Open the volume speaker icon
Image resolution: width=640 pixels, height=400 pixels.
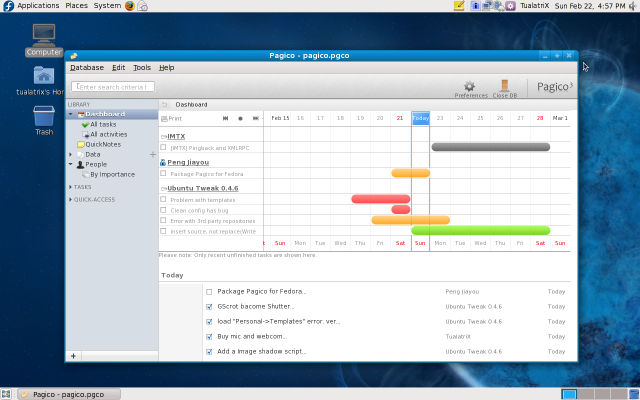click(x=633, y=6)
